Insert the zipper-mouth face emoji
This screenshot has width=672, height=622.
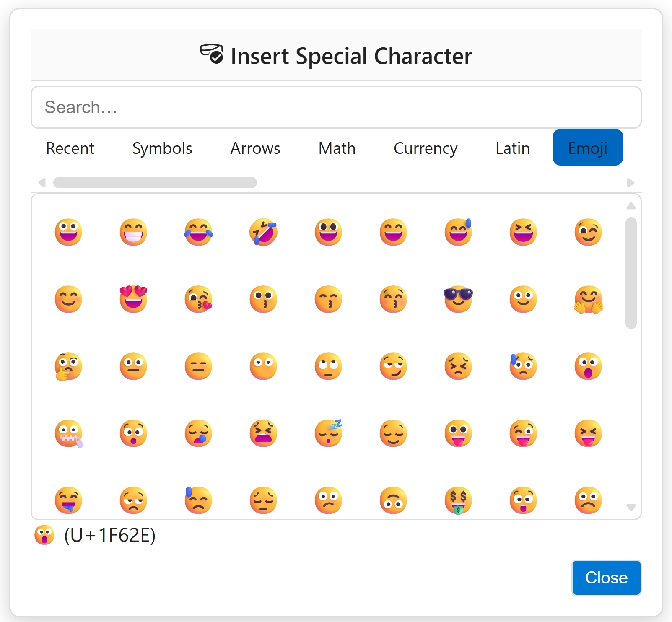68,433
